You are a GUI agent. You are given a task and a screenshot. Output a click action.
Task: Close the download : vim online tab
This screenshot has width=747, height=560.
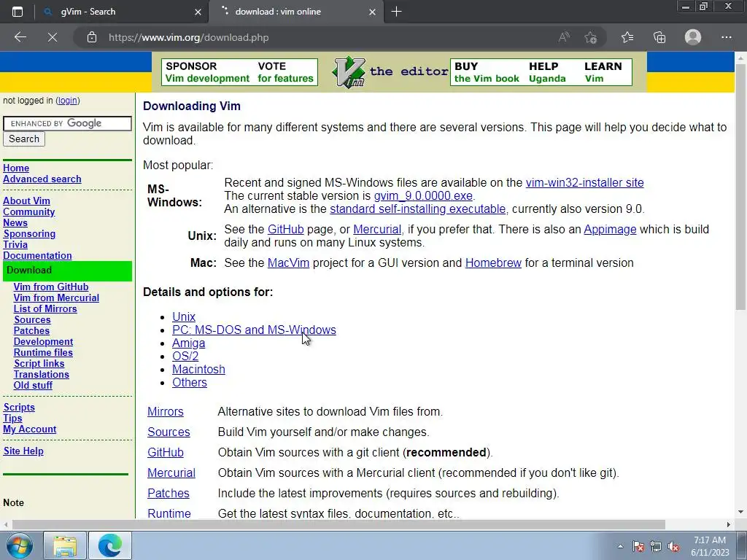point(373,12)
